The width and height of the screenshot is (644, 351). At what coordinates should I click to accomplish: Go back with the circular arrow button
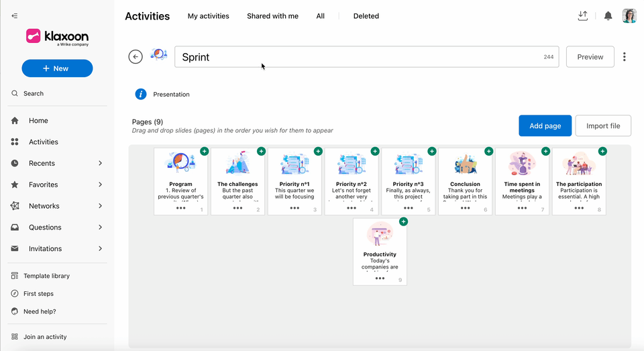click(x=136, y=57)
